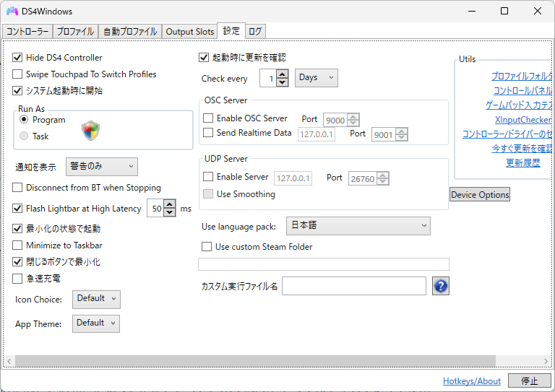Enable Send Realtime Data checkbox
555x392 pixels.
[x=208, y=132]
